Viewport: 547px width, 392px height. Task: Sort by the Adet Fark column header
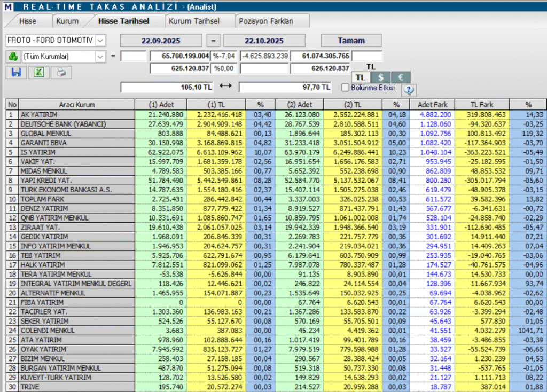tap(433, 105)
